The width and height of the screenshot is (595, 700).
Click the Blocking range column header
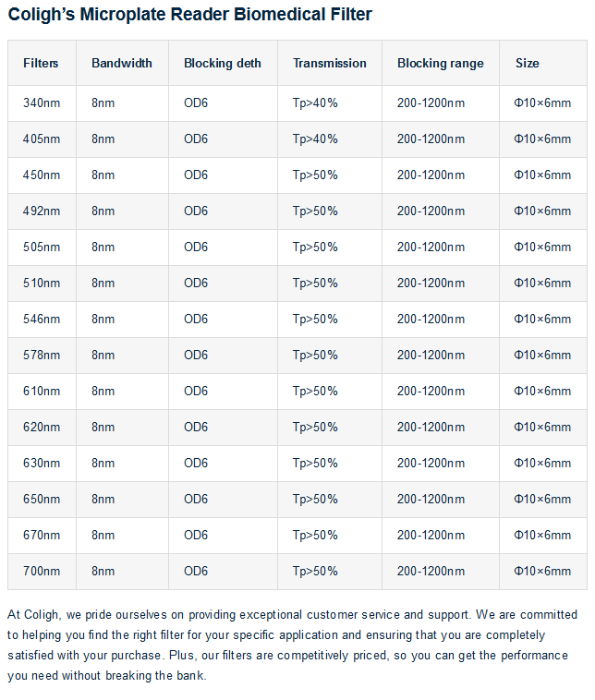pos(441,64)
